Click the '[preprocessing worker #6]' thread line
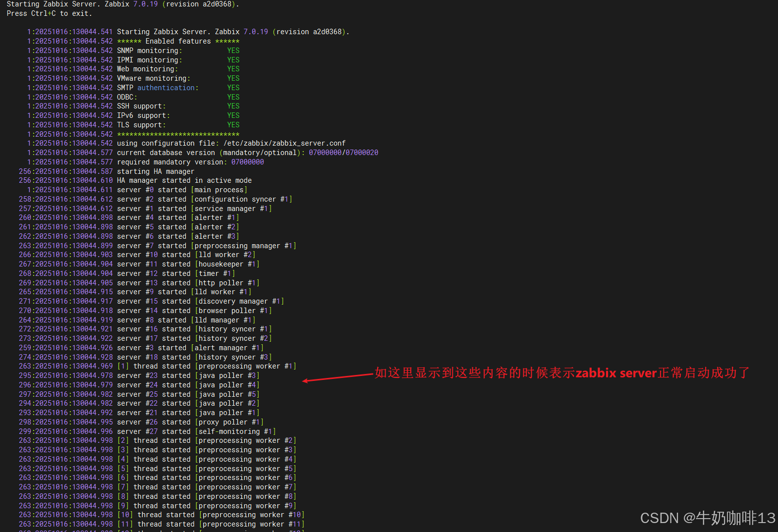The height and width of the screenshot is (532, 778). point(158,478)
